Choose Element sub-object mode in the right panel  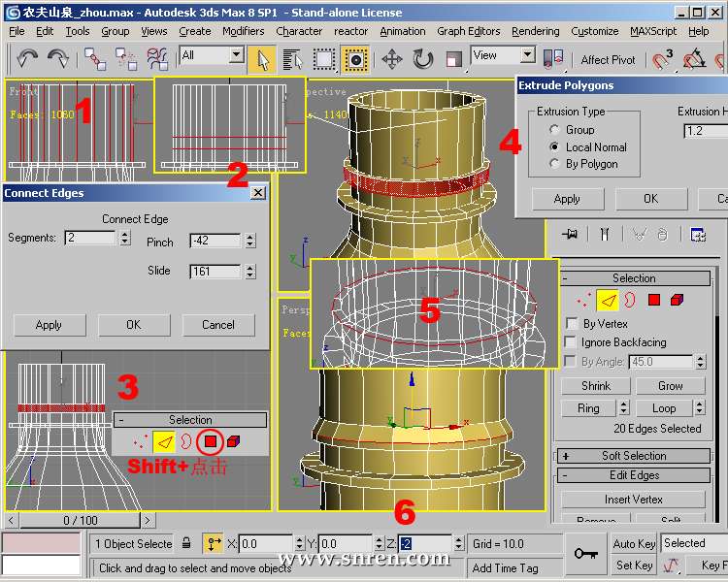677,301
